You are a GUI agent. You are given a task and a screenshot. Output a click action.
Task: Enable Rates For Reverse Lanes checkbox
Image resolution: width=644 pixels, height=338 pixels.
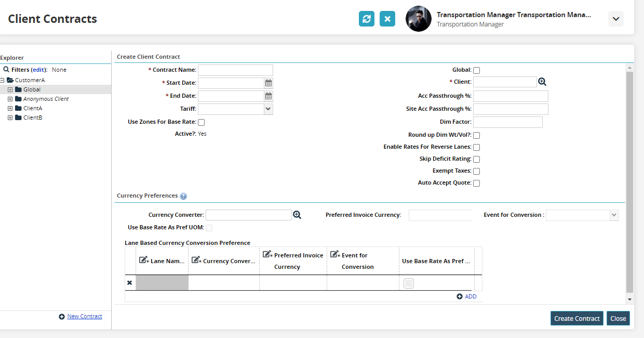pyautogui.click(x=476, y=147)
